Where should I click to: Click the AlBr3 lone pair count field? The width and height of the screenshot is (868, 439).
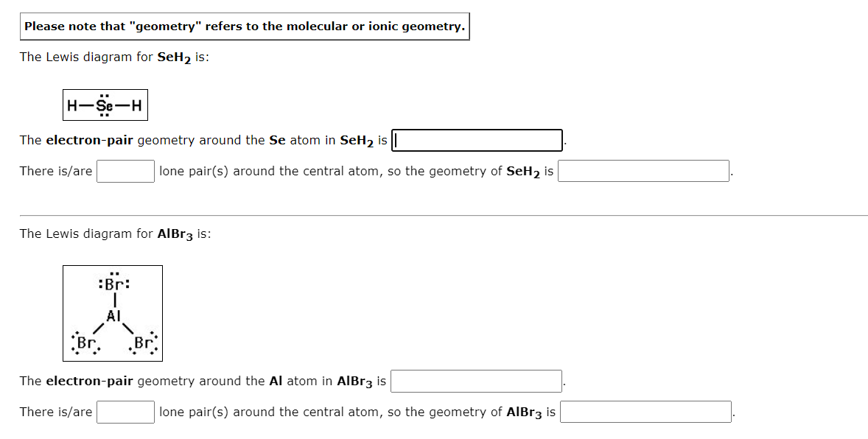pos(126,412)
